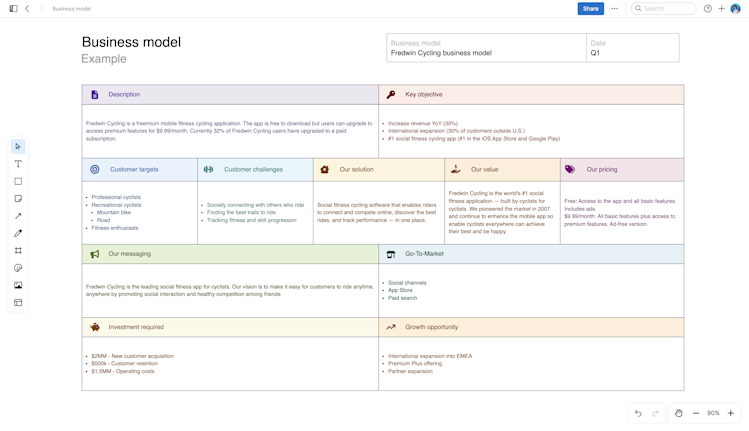Click the Customer targets bullseye icon

95,170
